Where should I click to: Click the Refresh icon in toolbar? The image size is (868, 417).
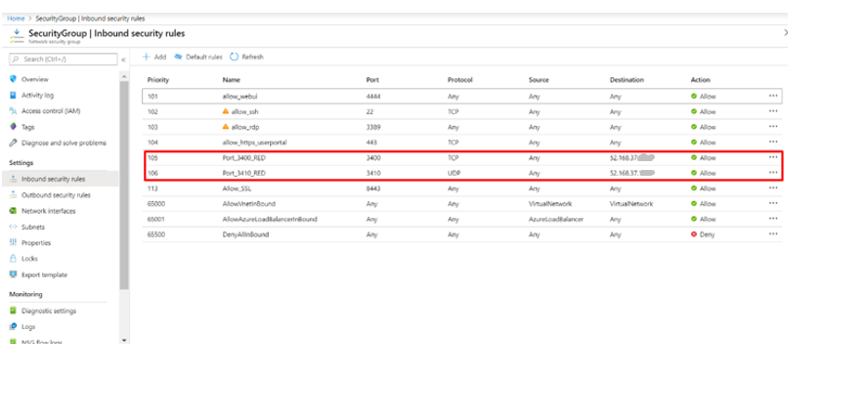(235, 58)
